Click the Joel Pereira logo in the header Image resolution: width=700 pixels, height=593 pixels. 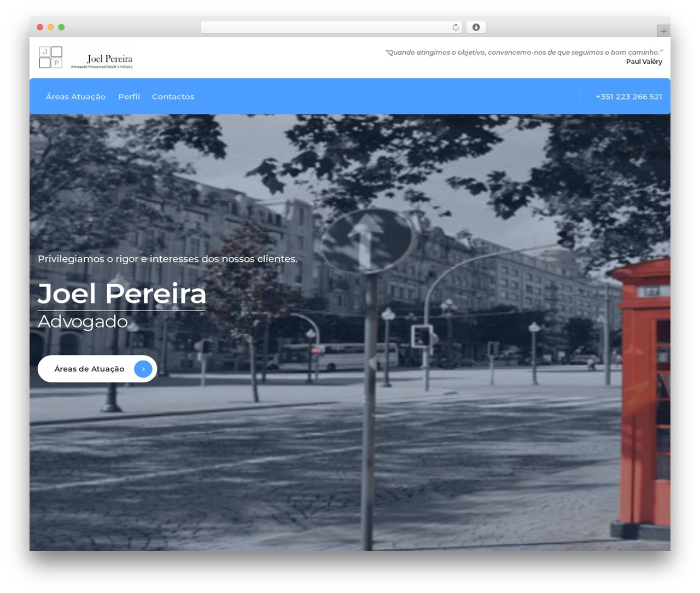pos(86,57)
